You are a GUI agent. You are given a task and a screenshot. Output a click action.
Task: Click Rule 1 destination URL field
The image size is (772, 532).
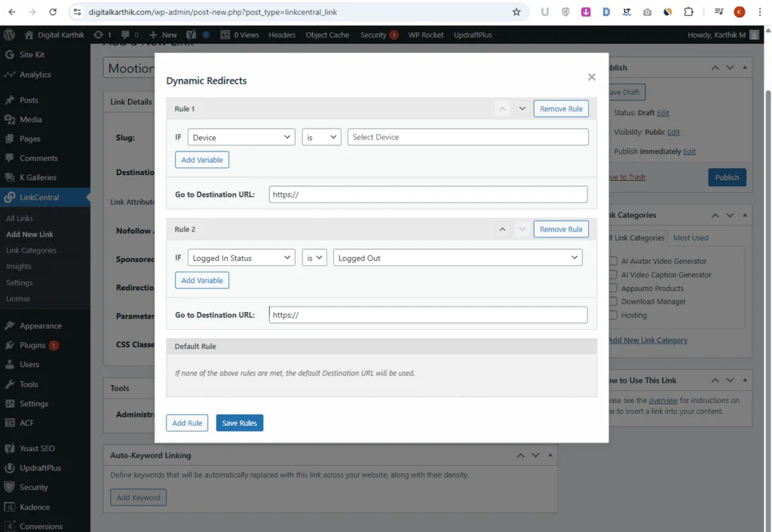pos(427,194)
